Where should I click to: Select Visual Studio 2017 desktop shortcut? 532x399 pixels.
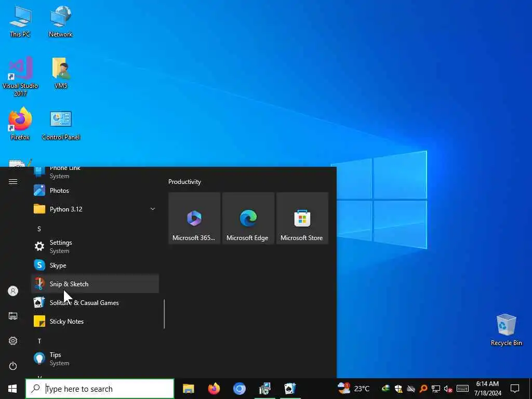20,76
